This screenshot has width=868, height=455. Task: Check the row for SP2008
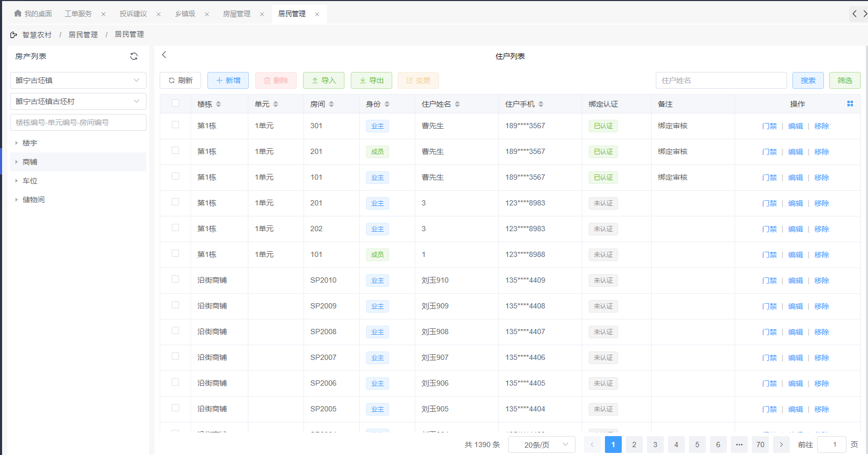coord(175,331)
